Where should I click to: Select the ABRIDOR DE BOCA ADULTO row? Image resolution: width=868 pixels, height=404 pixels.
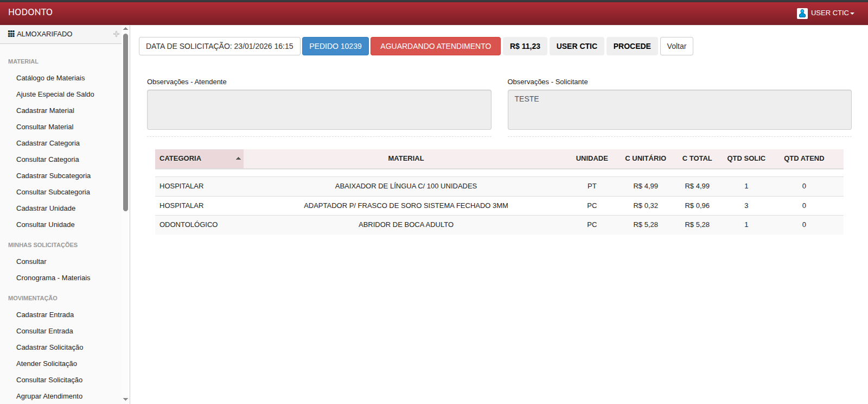[x=406, y=225]
